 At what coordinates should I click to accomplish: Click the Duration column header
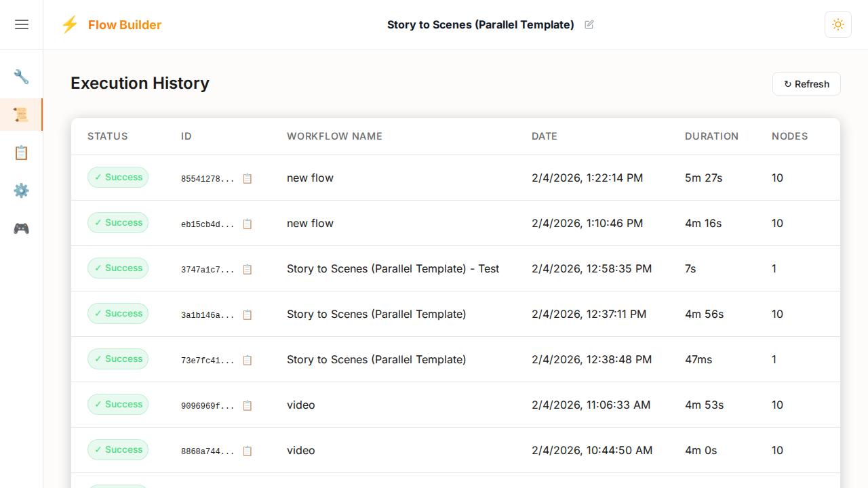[711, 136]
